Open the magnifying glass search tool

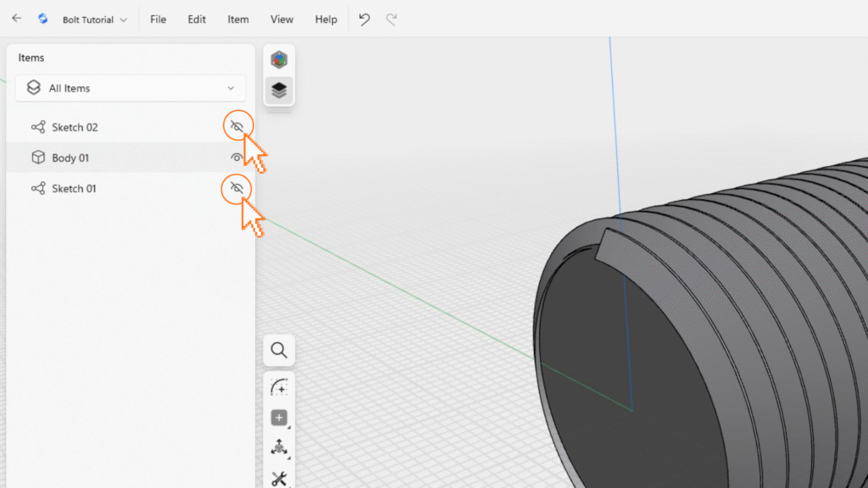pyautogui.click(x=279, y=350)
